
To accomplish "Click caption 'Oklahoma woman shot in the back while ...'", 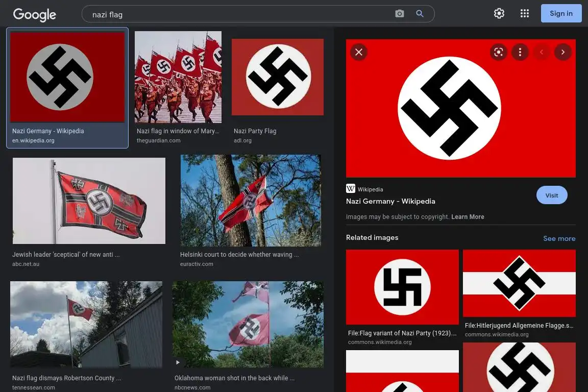I will tap(234, 378).
